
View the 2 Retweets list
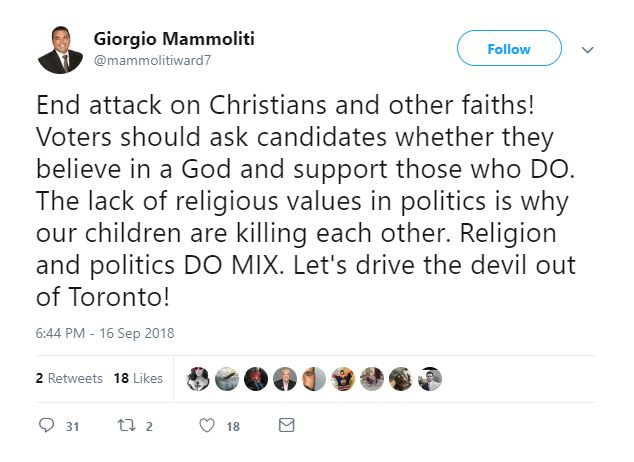68,379
